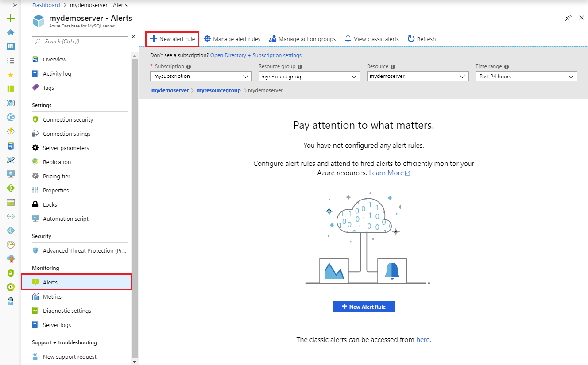Open the Cost Management icon
This screenshot has width=588, height=365.
click(11, 287)
